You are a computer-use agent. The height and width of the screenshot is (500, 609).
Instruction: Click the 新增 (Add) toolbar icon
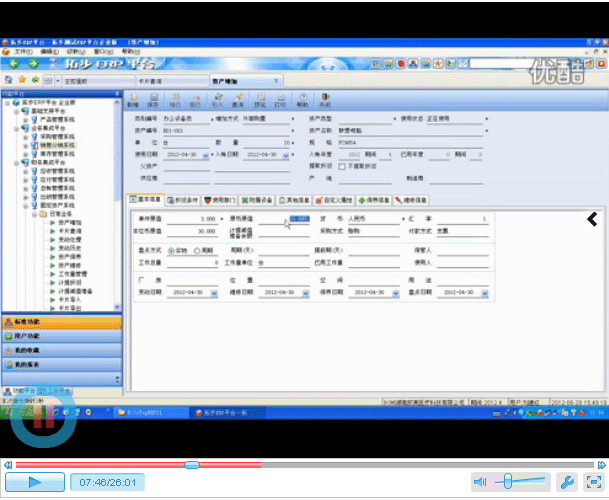[x=133, y=99]
